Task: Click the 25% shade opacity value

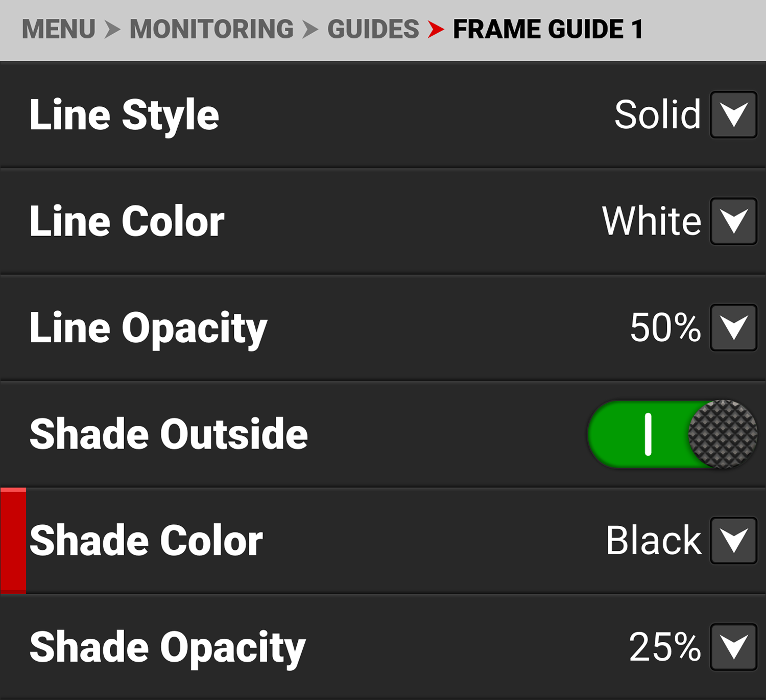Action: (664, 647)
